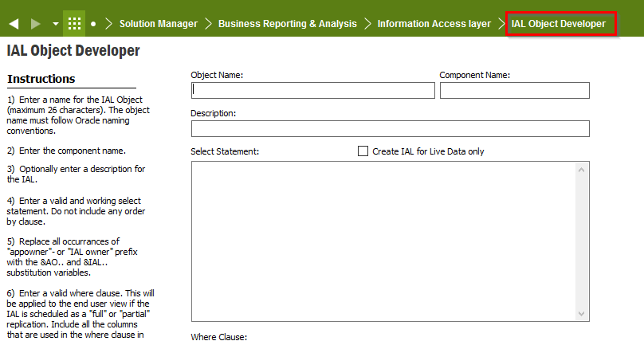Expand chevron before IAL Object Developer
Screen dimensions: 644x341
coord(501,24)
